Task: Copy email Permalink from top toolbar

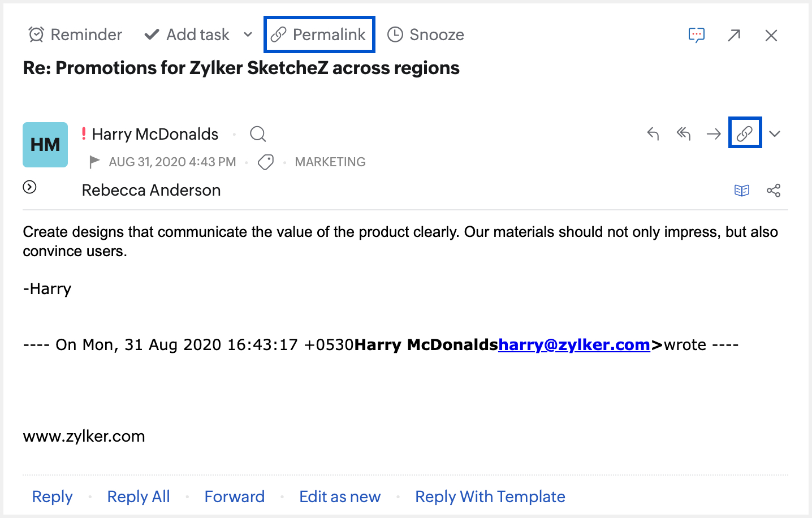Action: click(x=319, y=35)
